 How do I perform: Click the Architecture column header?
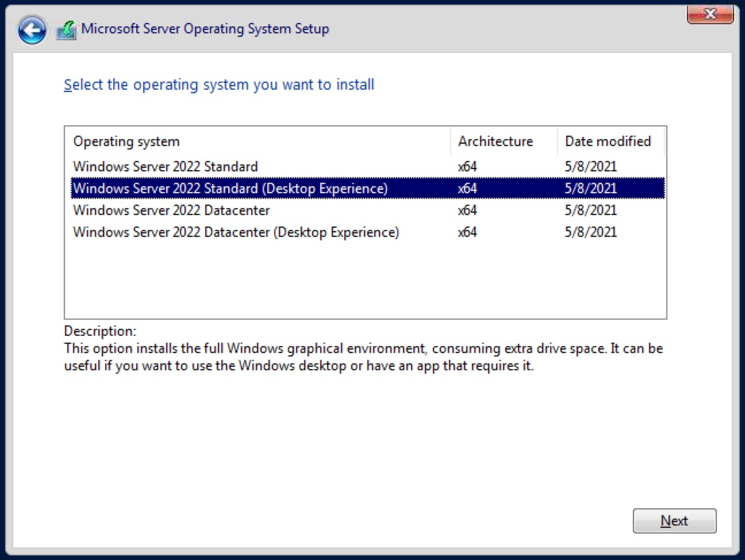(x=496, y=141)
